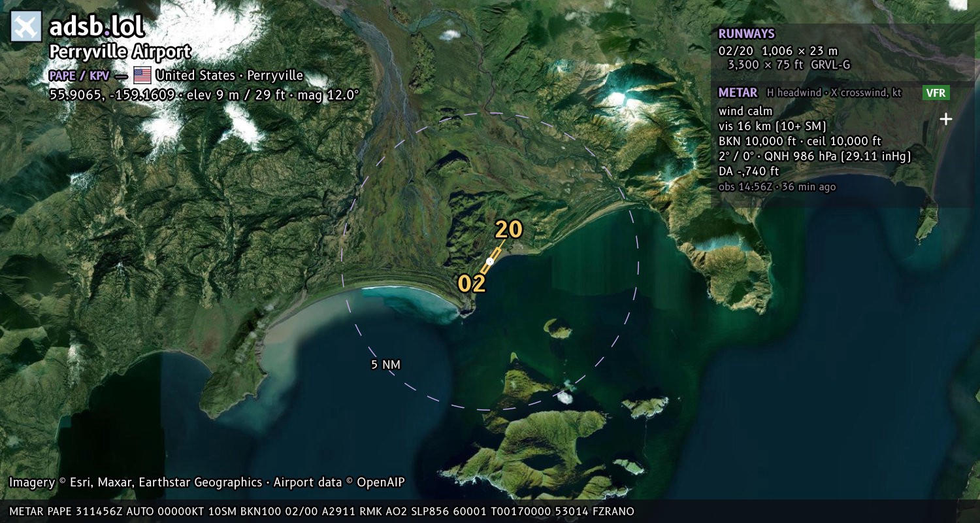This screenshot has height=523, width=980.
Task: Click the DA density altitude line
Action: (749, 171)
